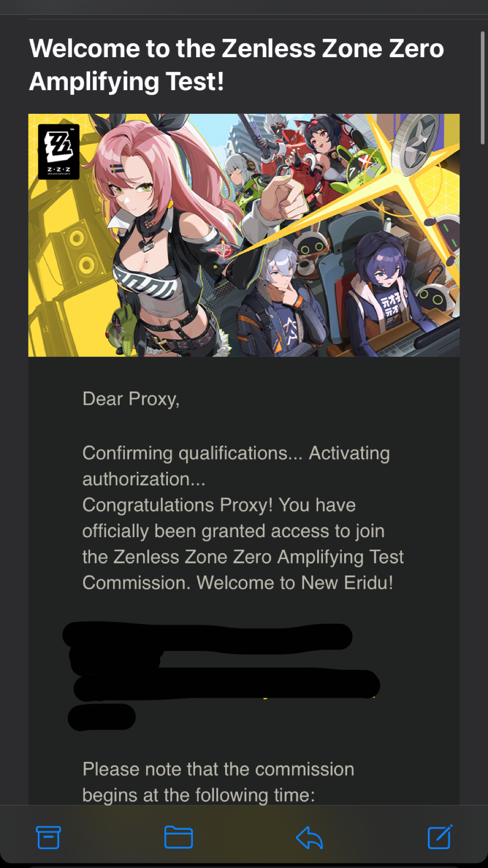This screenshot has height=868, width=488.
Task: Tap the 'Congratulations Proxy!' paragraph
Action: (x=243, y=543)
